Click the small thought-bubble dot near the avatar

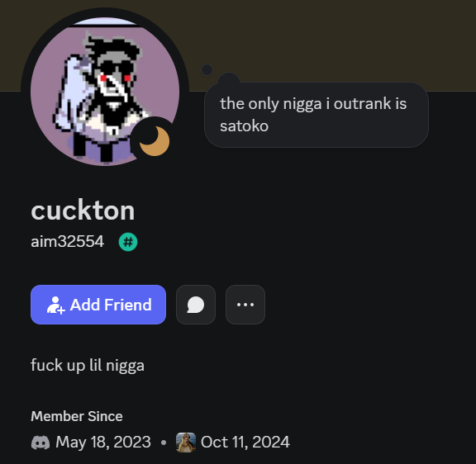coord(207,69)
